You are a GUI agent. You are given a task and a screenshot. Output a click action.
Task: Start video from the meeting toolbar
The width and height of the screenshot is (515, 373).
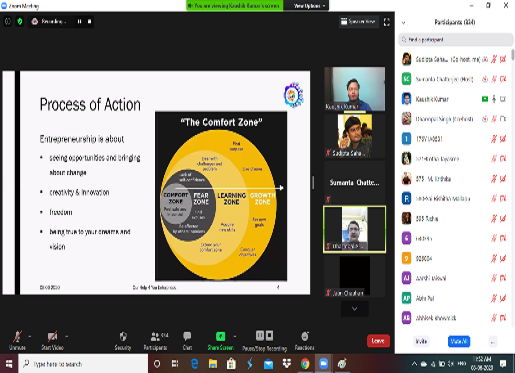tap(52, 340)
